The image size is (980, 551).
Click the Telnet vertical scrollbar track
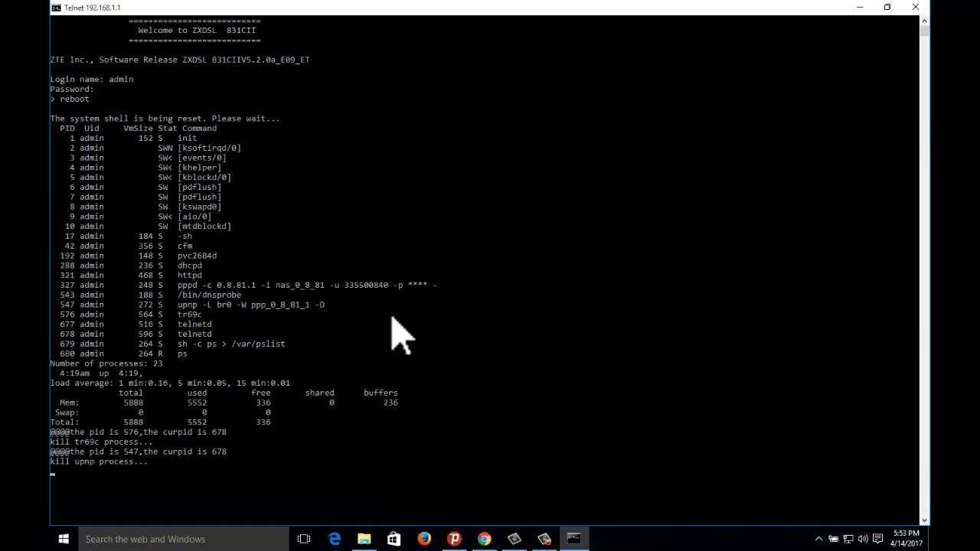click(924, 275)
